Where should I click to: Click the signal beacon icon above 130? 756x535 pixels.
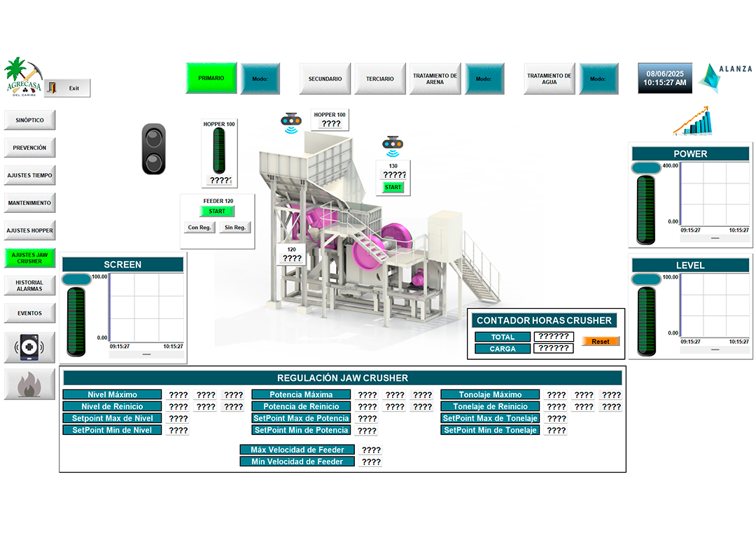point(393,145)
